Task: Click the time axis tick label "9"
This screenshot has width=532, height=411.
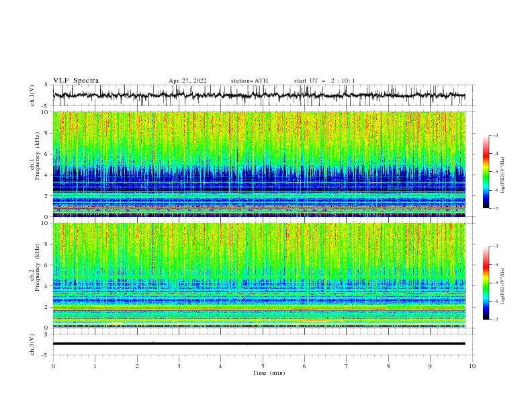Action: (430, 366)
